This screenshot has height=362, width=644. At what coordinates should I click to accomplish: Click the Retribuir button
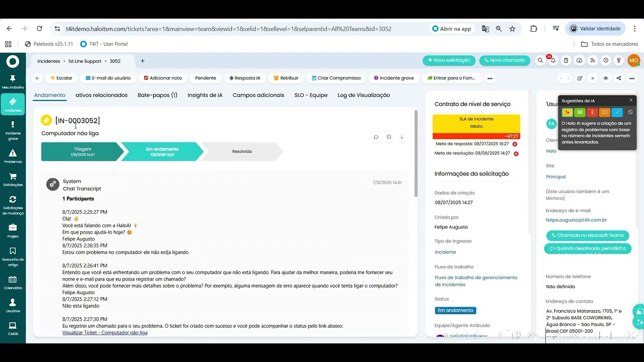286,78
